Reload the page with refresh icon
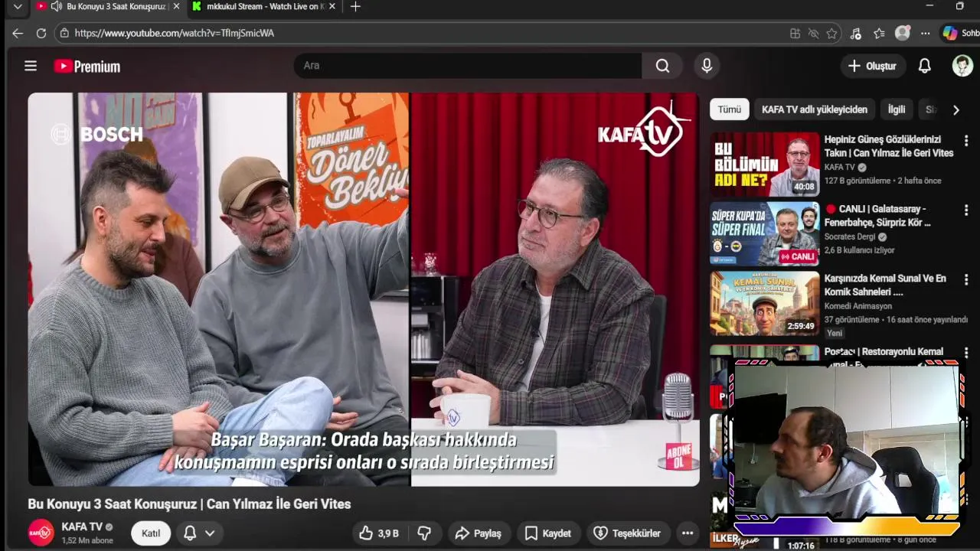Screen dimensions: 980x551 click(x=41, y=33)
